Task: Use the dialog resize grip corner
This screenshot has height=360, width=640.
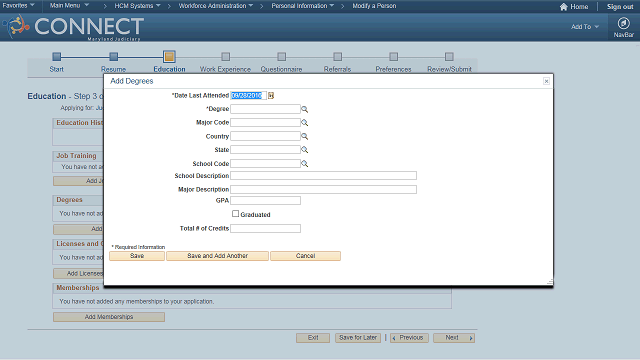Action: tap(550, 282)
